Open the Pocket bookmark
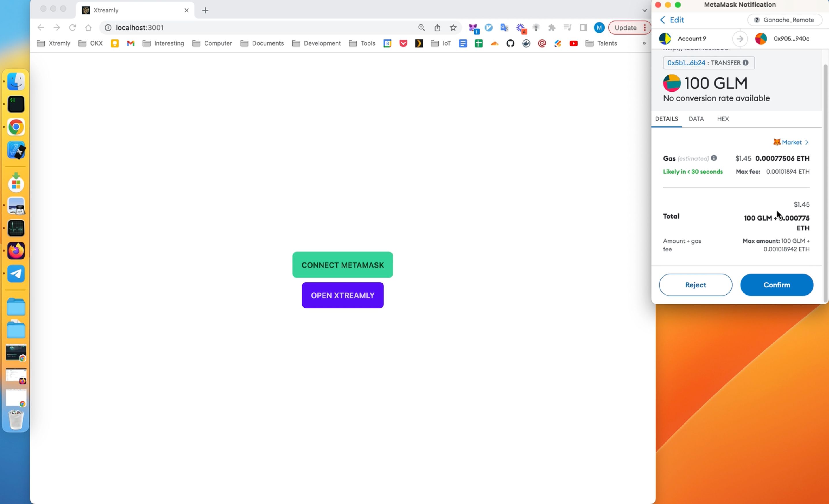829x504 pixels. tap(403, 43)
